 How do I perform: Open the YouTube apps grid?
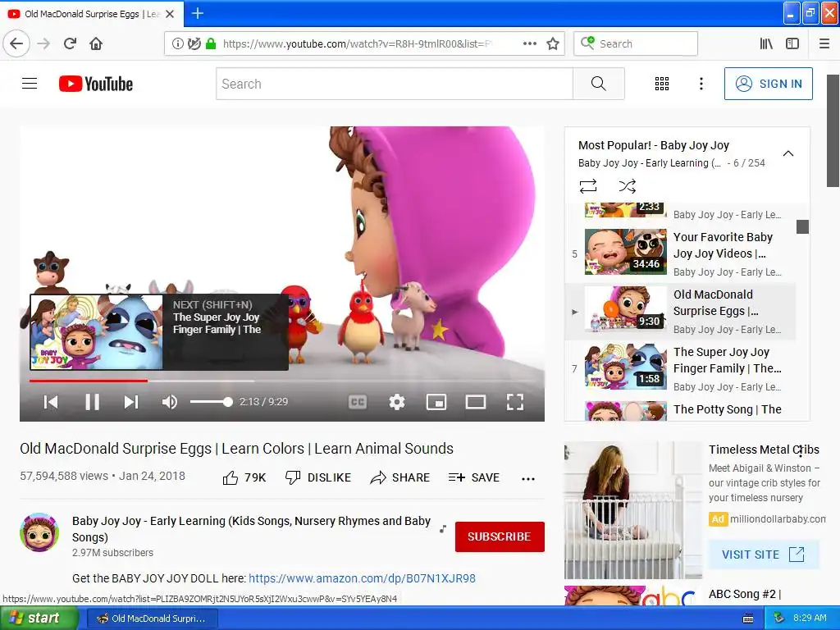(x=662, y=84)
